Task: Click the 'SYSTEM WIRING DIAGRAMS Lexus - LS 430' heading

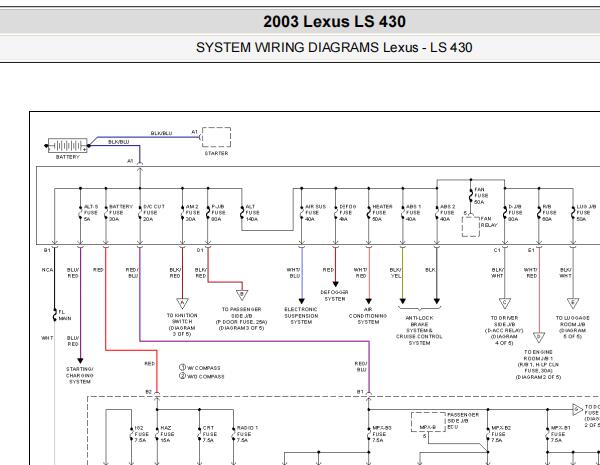Action: pyautogui.click(x=334, y=47)
